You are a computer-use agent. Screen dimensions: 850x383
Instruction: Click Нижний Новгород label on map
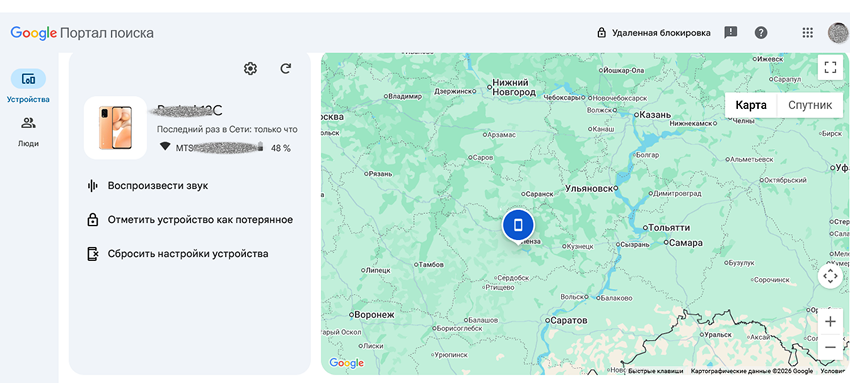514,87
